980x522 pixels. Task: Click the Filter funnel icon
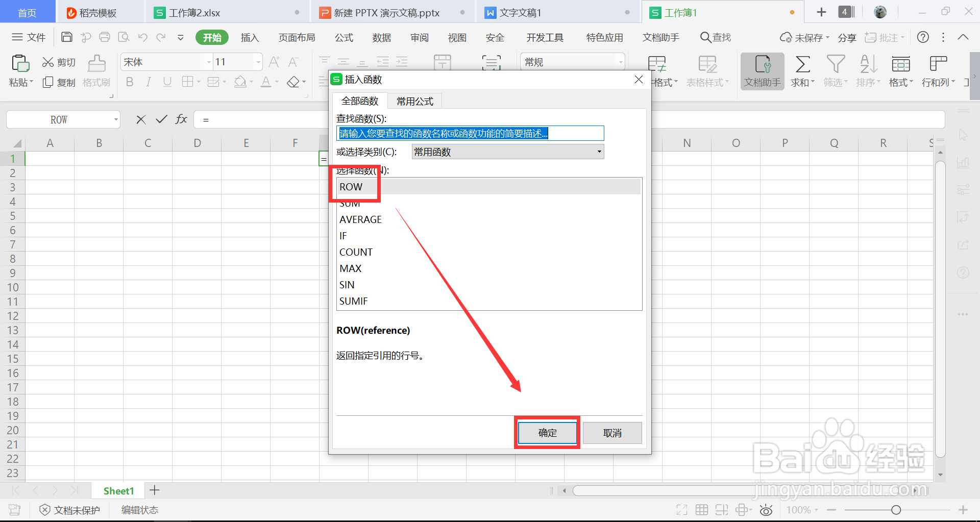(x=836, y=64)
